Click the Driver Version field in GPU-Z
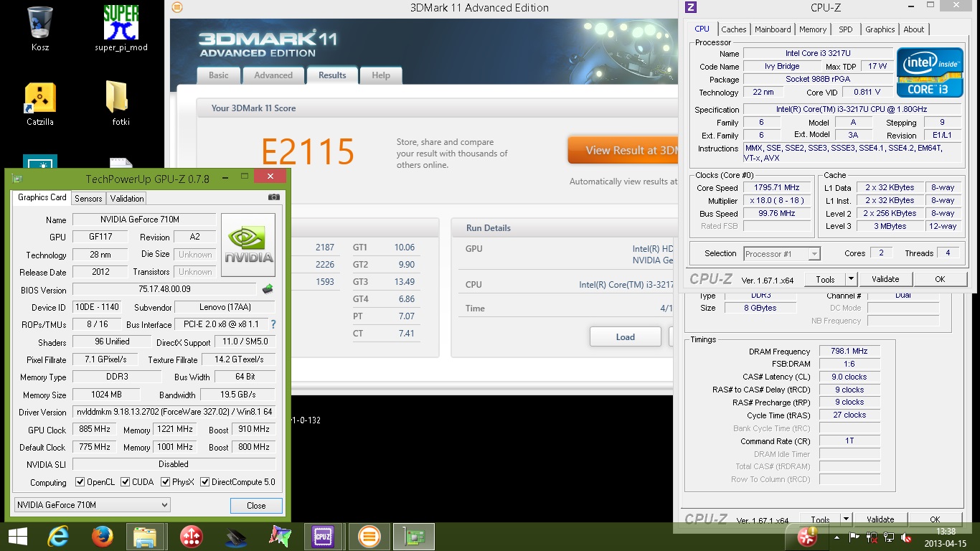Screen dimensions: 980x551 tap(174, 413)
